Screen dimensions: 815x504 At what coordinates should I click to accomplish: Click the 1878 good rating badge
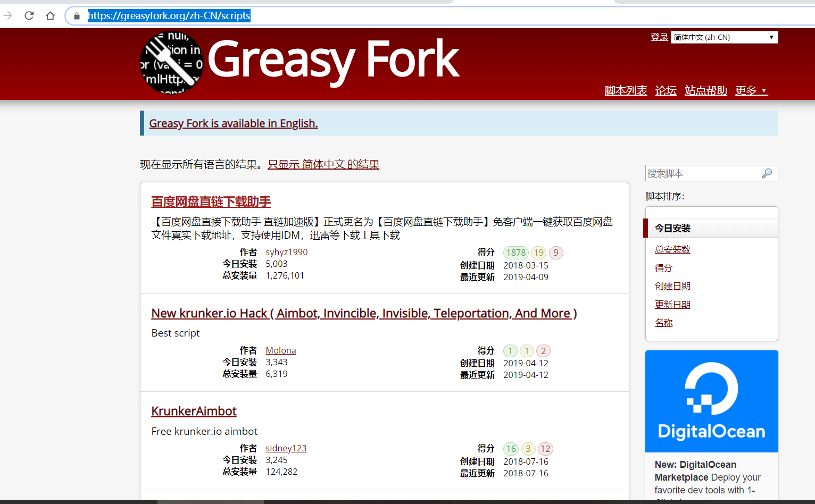pos(516,253)
